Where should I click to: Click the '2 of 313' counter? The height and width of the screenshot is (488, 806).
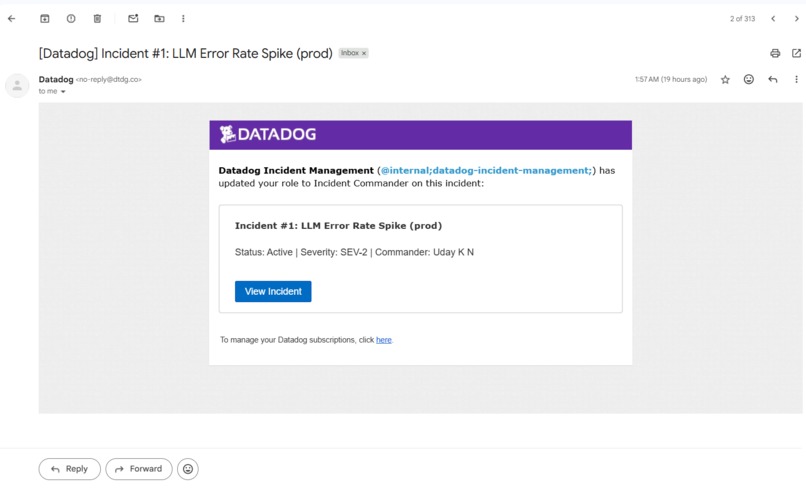[x=742, y=19]
